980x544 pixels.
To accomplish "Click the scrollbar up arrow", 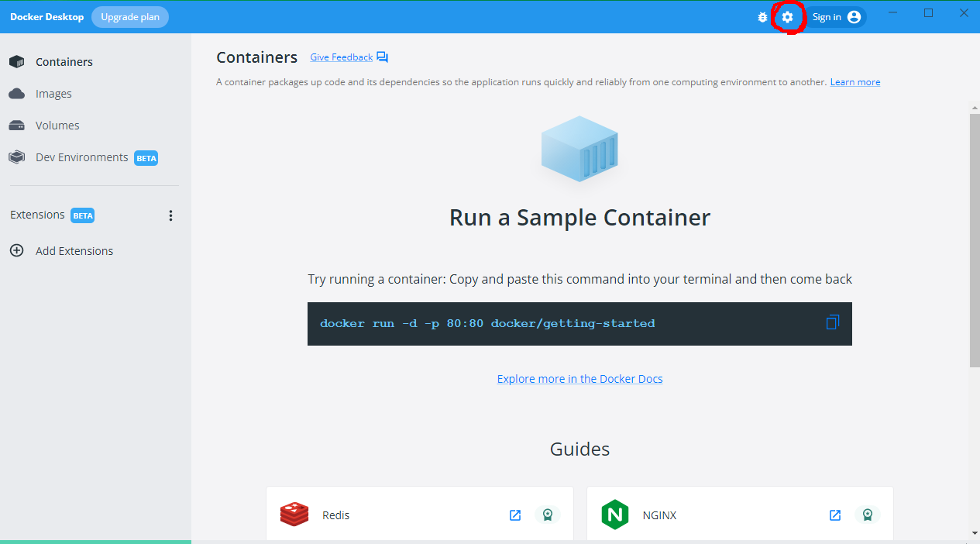I will pos(975,108).
